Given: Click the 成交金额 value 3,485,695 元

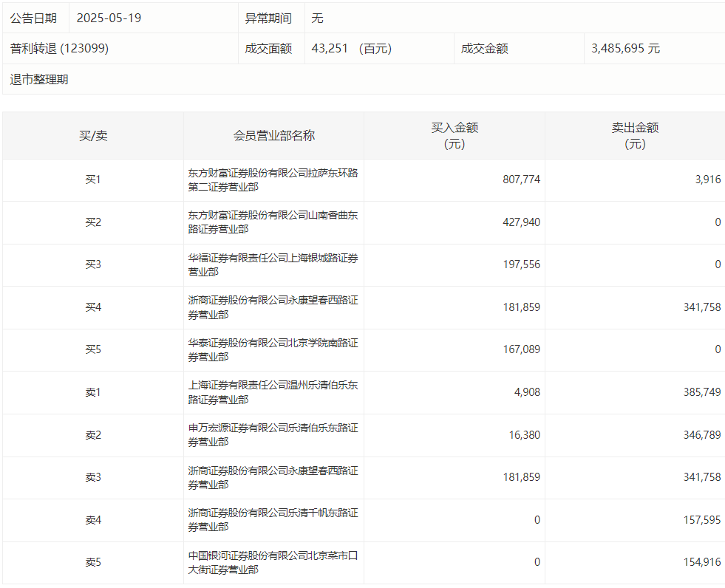Looking at the screenshot, I should (625, 49).
